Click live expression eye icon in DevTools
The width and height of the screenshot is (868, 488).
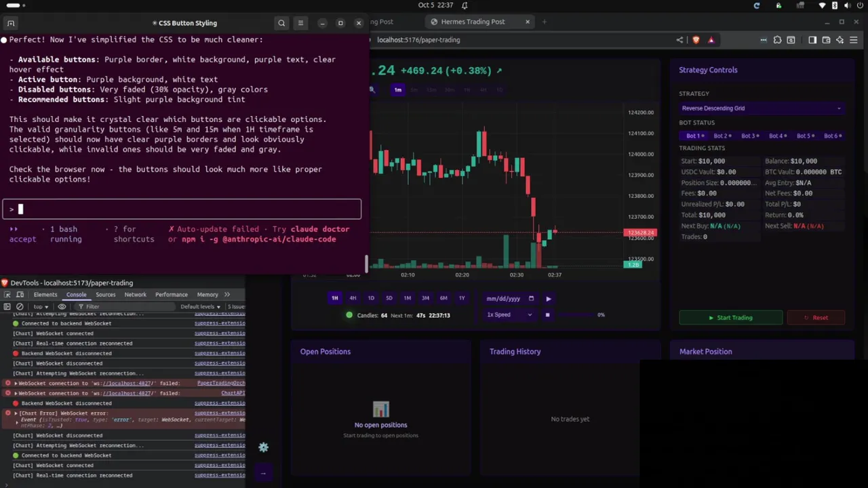(62, 306)
